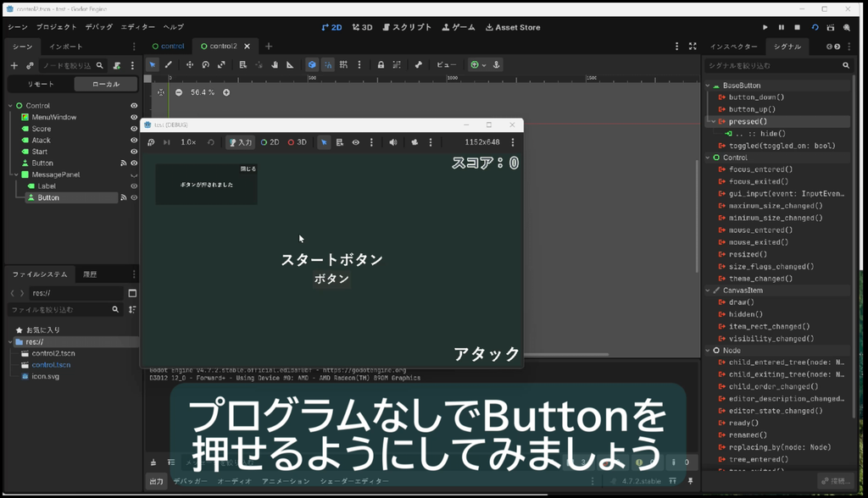
Task: Select the Move mode tool icon
Action: point(189,64)
